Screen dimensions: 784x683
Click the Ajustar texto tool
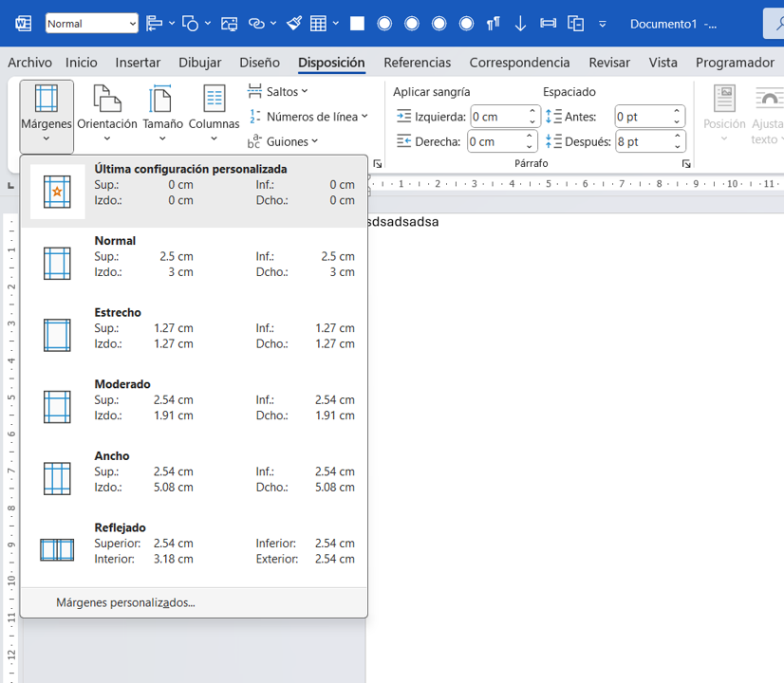pyautogui.click(x=769, y=114)
